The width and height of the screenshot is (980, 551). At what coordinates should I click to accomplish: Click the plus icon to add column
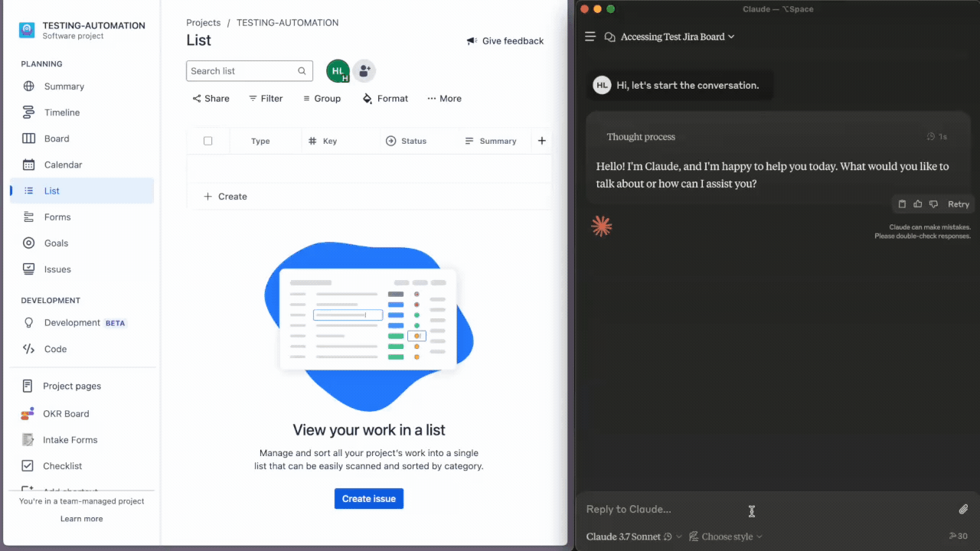(542, 141)
